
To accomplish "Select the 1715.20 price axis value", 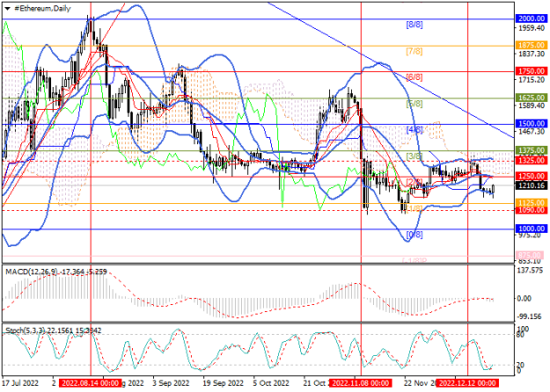I will coord(531,80).
